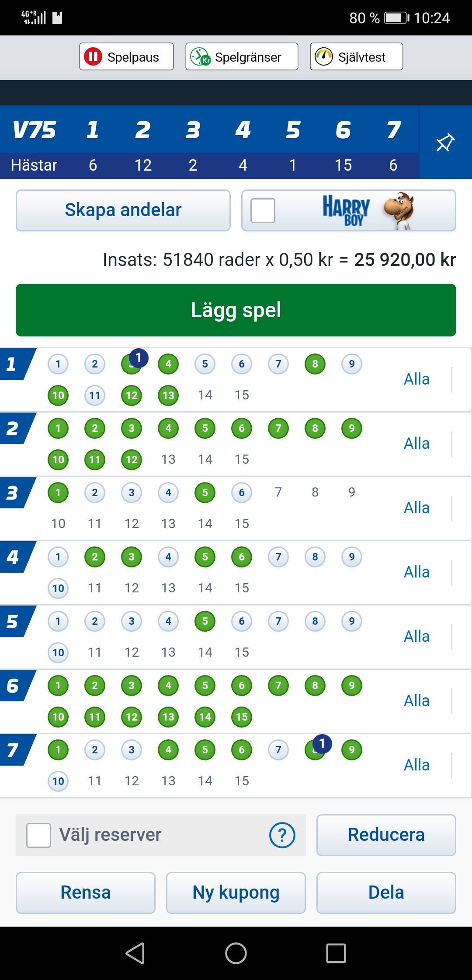Open the Spelpaus pause button

click(126, 57)
